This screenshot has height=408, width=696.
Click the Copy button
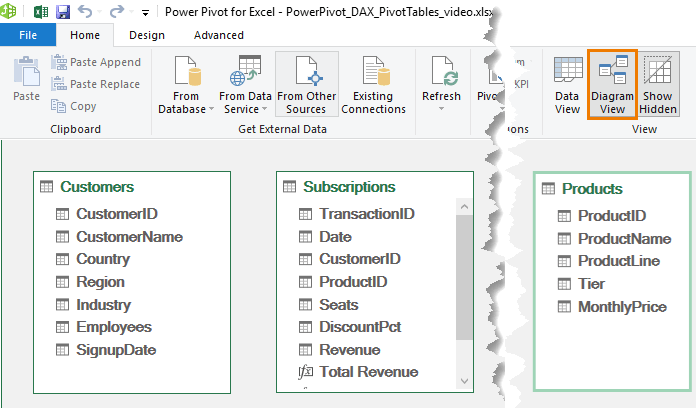[x=74, y=106]
